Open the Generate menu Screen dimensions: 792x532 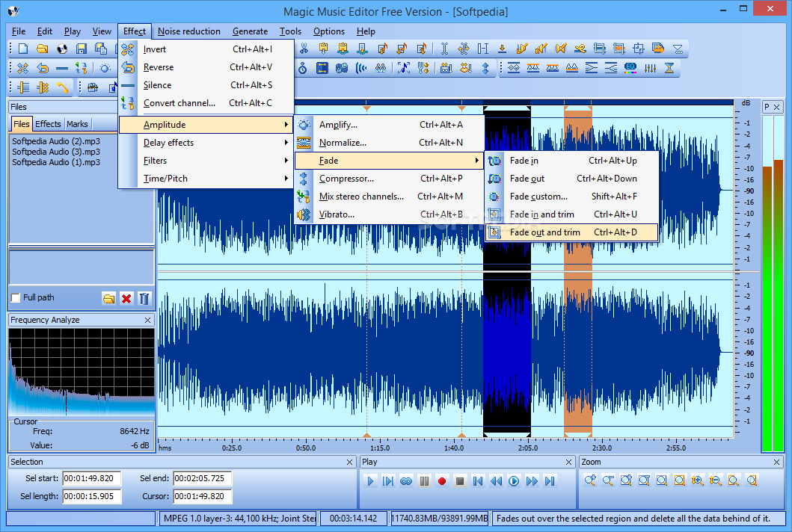[250, 31]
